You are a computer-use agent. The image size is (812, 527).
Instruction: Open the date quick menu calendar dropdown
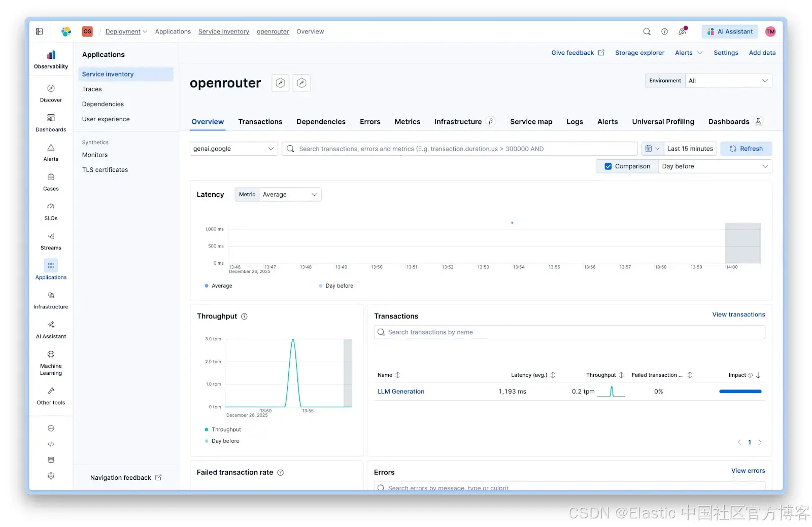tap(653, 149)
